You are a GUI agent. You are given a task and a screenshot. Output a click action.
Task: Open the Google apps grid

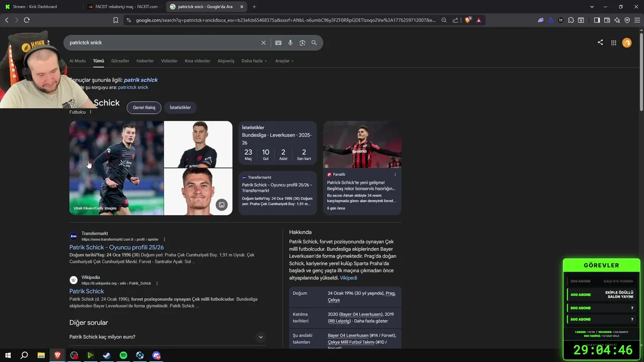coord(614,43)
